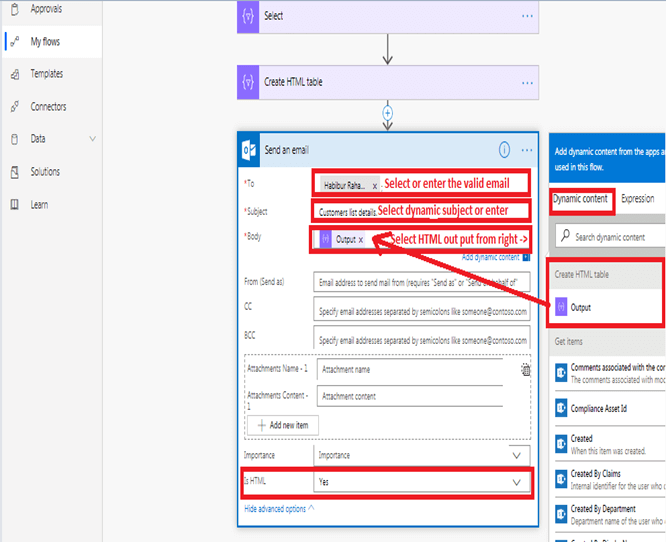
Task: Click the Learn book icon
Action: [x=15, y=205]
